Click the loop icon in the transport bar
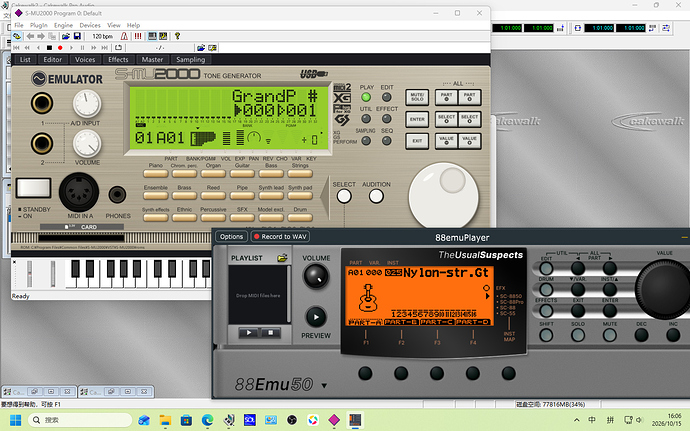This screenshot has width=690, height=431. click(x=118, y=48)
